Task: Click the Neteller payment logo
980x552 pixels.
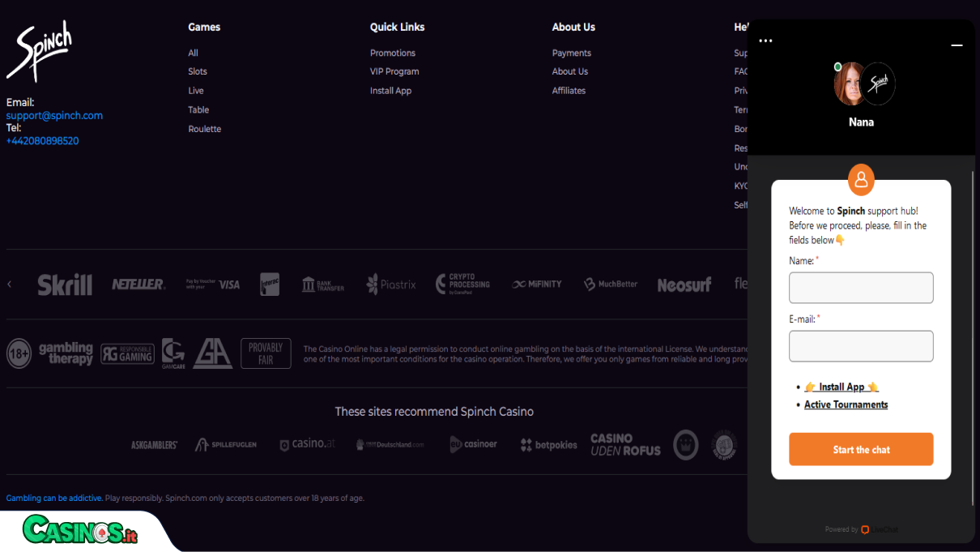Action: [138, 285]
